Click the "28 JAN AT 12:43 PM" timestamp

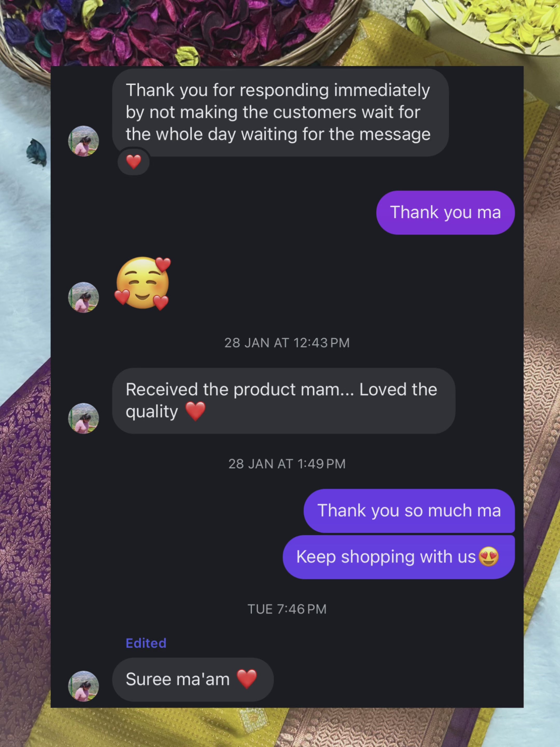tap(287, 343)
